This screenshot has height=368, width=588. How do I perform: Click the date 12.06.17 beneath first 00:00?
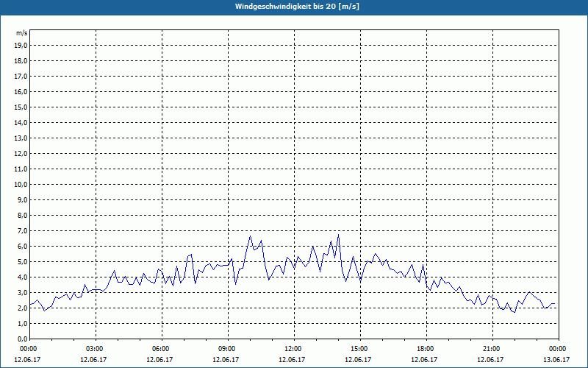point(27,360)
